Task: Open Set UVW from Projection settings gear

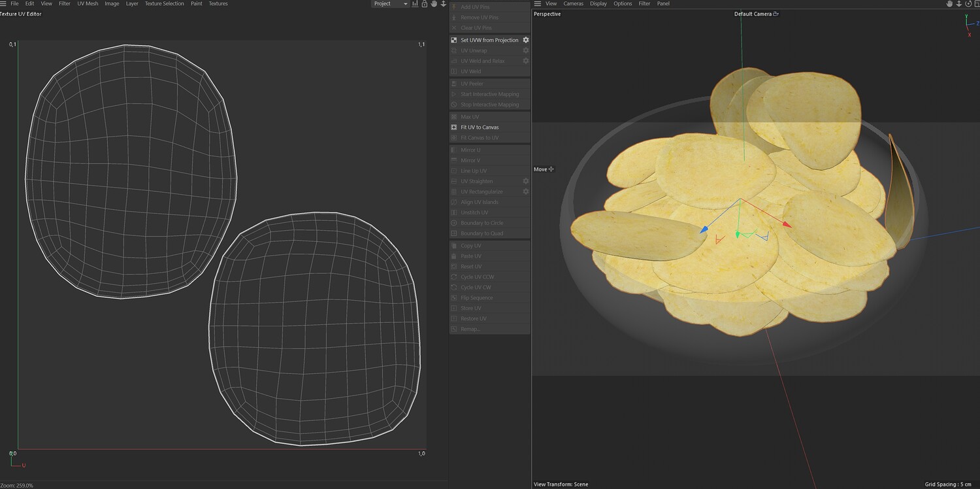Action: [x=525, y=40]
